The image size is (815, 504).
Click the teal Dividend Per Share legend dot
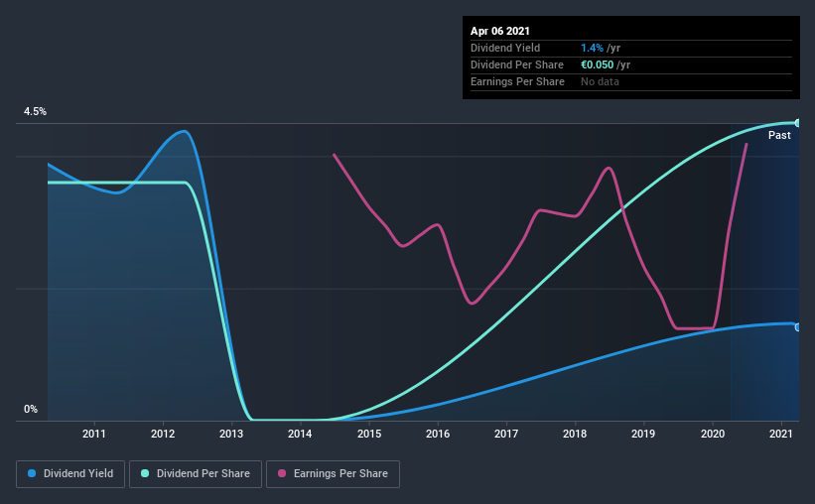(145, 473)
